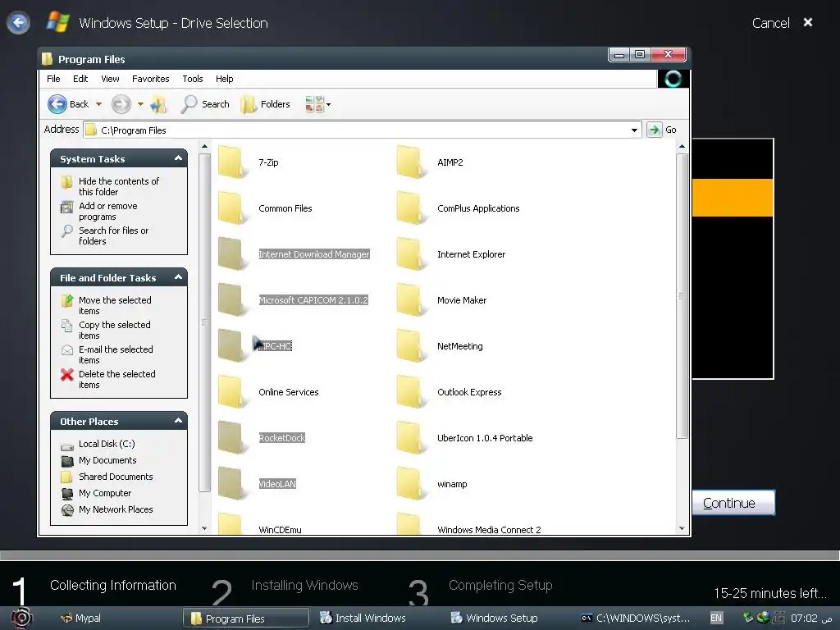Select the 7-Zip folder icon
Image resolution: width=840 pixels, height=630 pixels.
[232, 162]
